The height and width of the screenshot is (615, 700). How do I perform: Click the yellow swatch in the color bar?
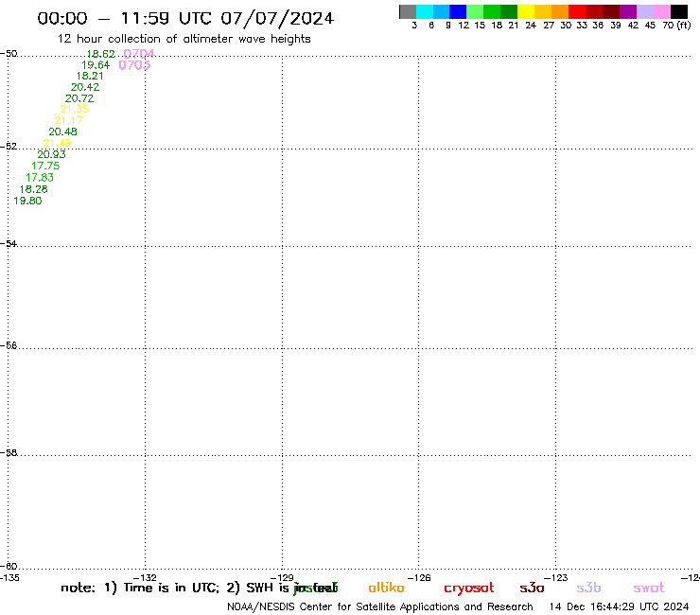coord(526,11)
